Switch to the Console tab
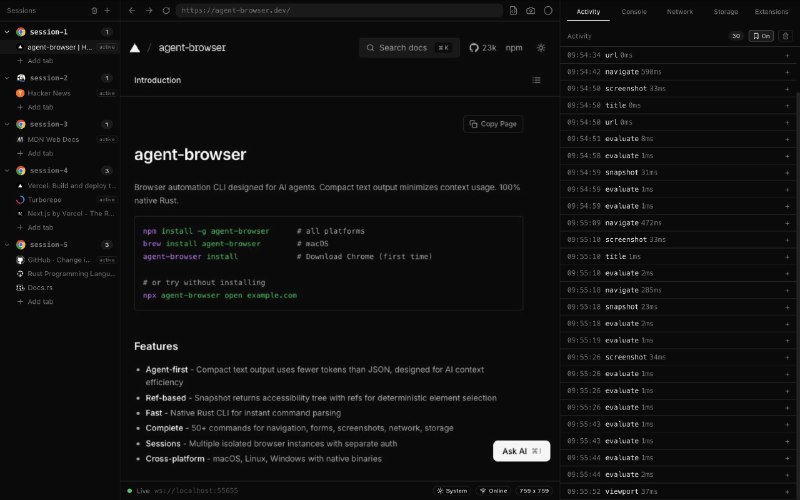800x500 pixels. [634, 11]
